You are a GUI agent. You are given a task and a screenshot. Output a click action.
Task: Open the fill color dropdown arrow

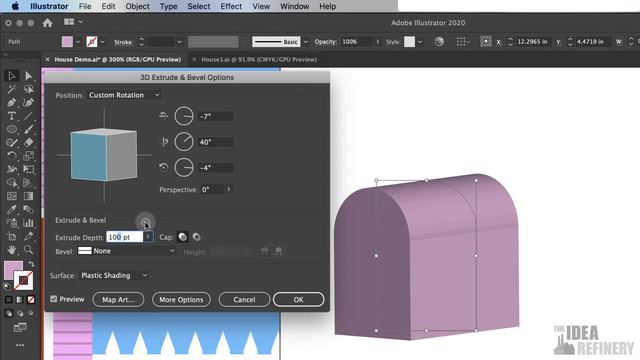coord(78,42)
